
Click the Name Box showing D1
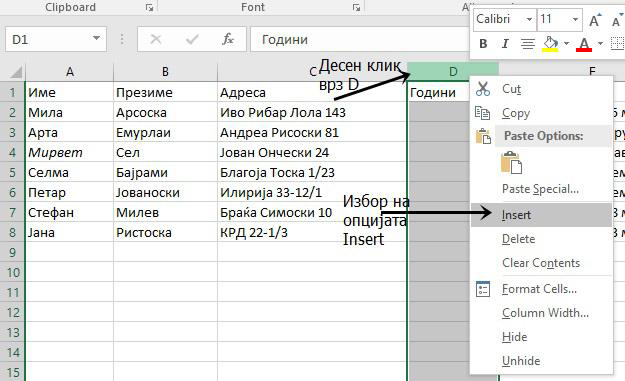[56, 39]
